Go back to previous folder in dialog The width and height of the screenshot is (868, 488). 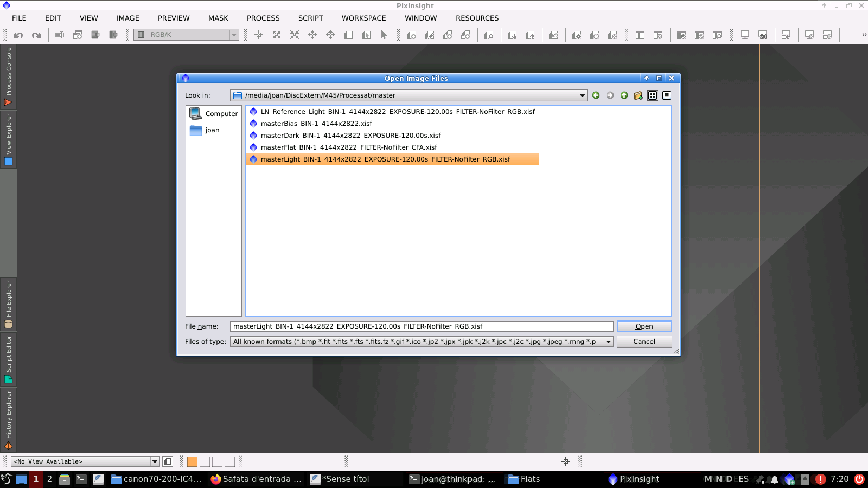[596, 95]
